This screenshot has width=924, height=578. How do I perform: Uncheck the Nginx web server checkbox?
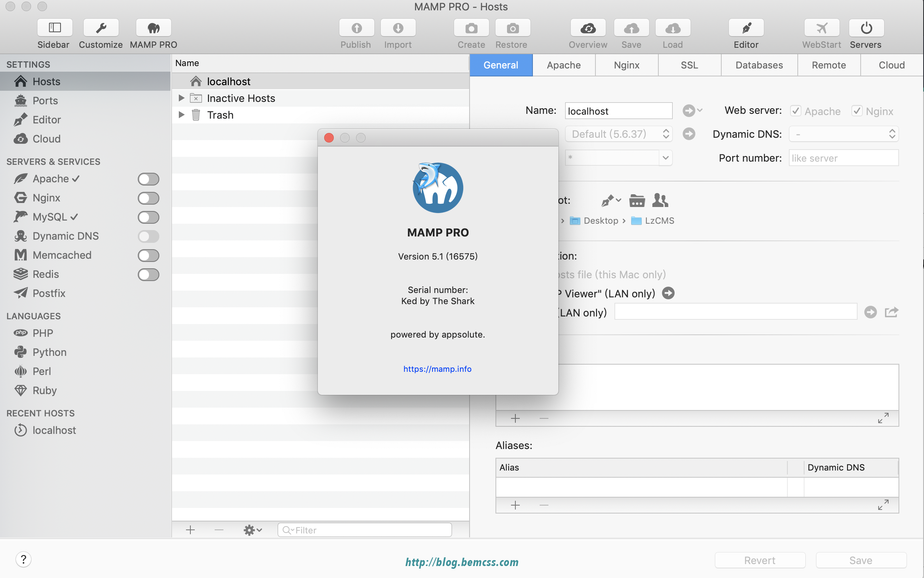pos(857,111)
